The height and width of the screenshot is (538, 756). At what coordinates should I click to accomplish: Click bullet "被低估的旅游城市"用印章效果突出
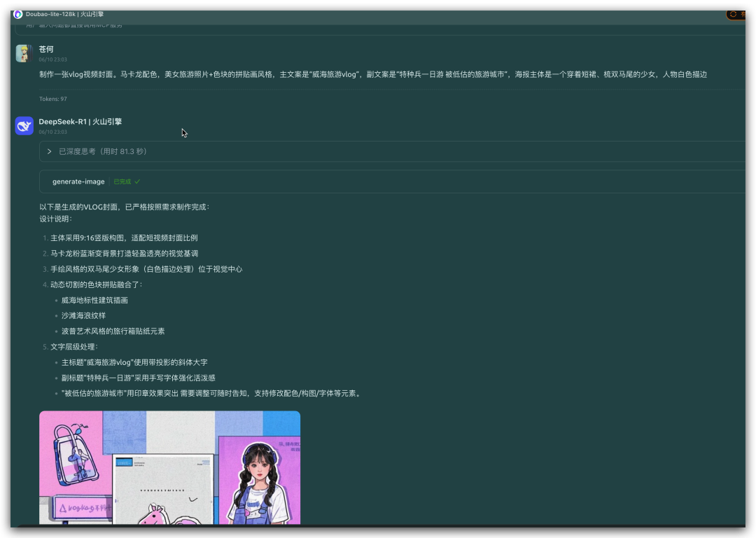(211, 393)
